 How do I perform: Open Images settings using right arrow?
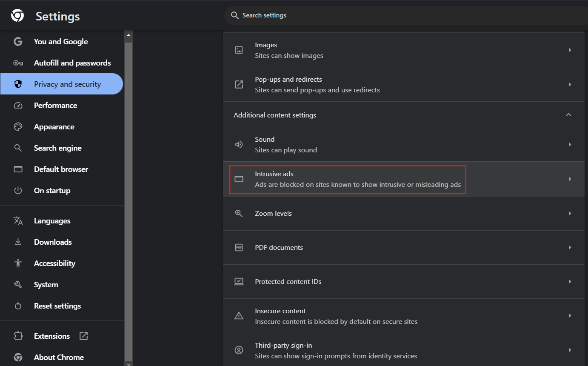point(570,50)
